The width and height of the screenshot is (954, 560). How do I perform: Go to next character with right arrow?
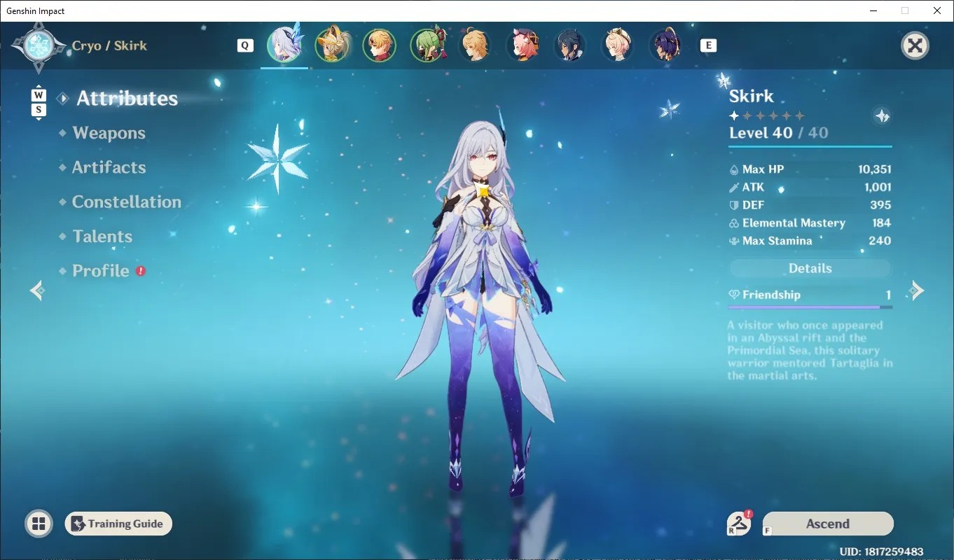click(x=917, y=290)
